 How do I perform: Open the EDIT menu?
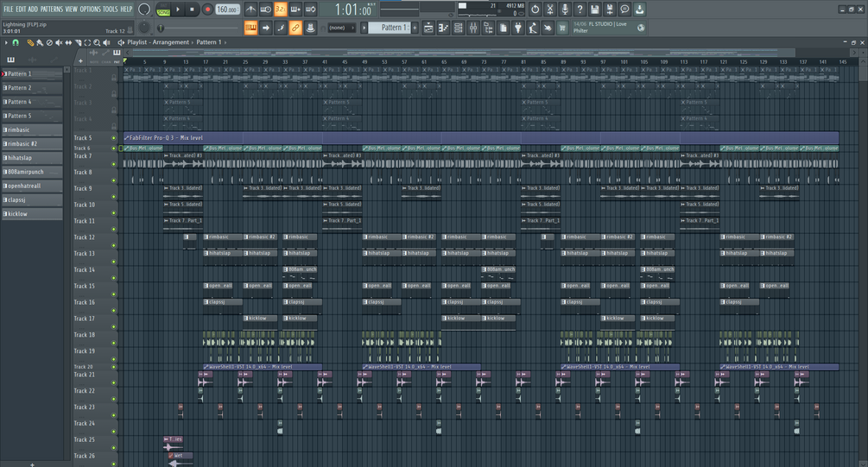tap(21, 9)
